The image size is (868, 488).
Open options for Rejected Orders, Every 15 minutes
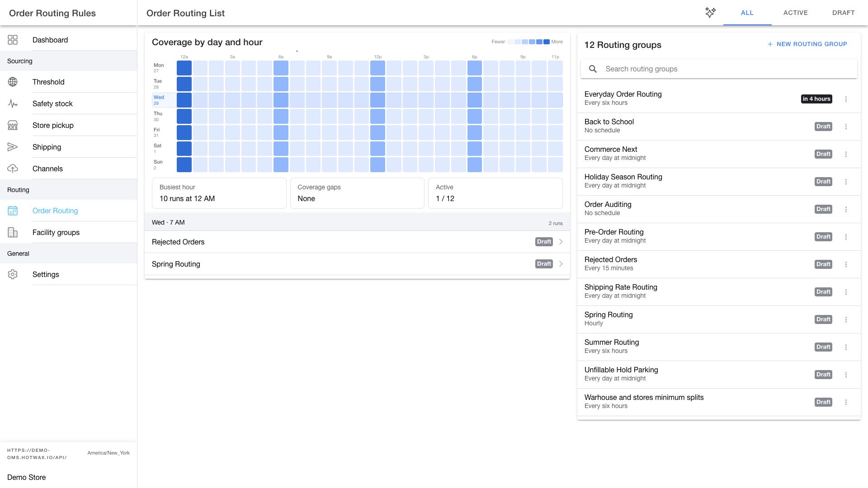pos(846,264)
